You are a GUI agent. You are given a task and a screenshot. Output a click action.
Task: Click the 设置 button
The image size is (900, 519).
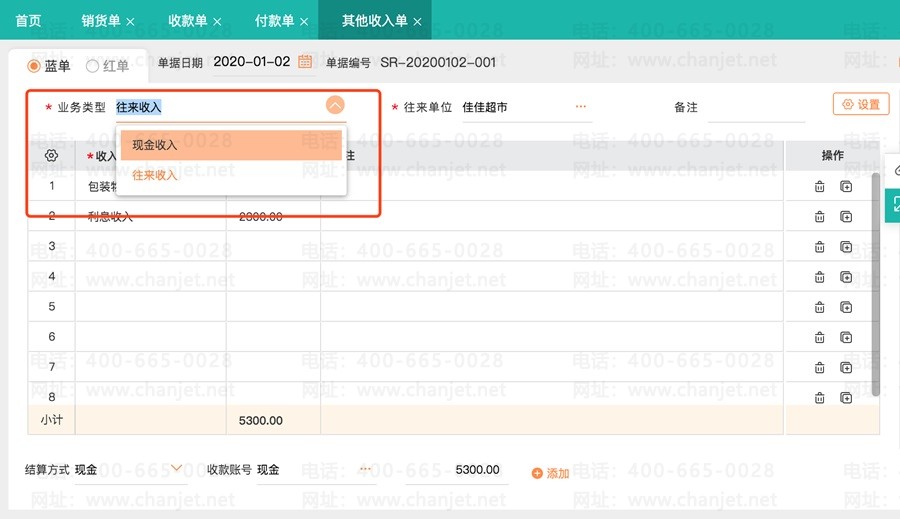pos(860,104)
